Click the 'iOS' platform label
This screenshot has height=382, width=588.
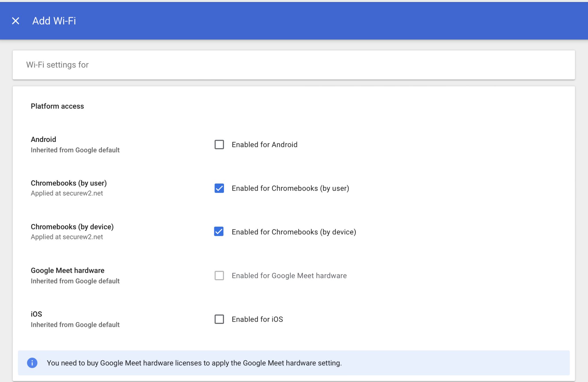(36, 314)
